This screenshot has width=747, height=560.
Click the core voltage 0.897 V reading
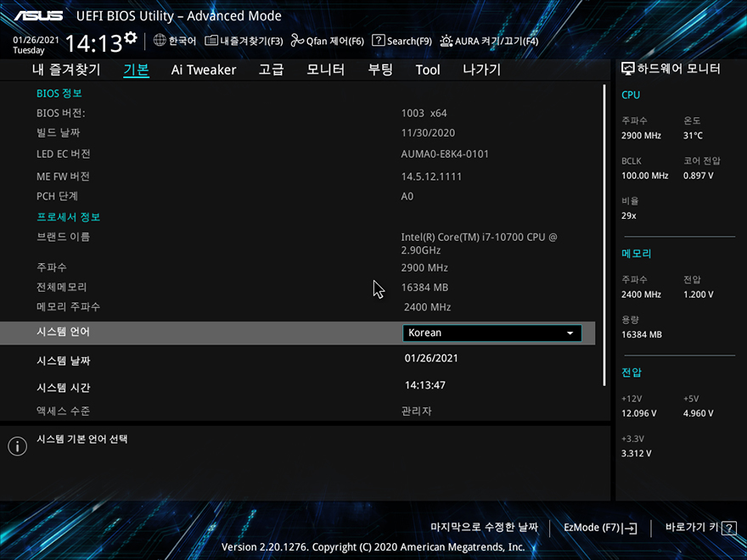[x=698, y=176]
